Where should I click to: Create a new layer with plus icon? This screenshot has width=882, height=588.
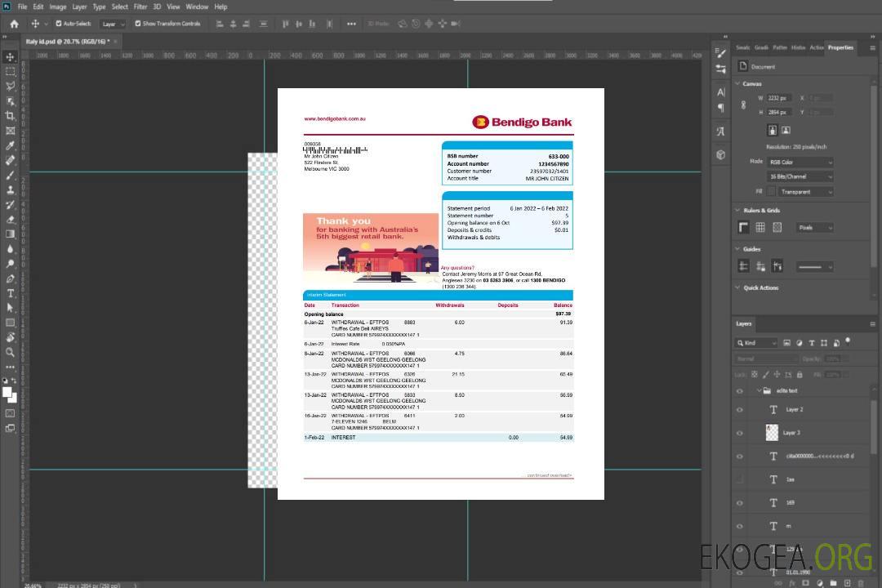(x=847, y=583)
